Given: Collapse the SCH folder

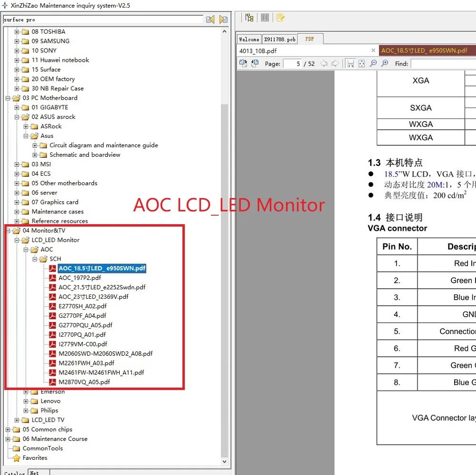Looking at the screenshot, I should [35, 259].
